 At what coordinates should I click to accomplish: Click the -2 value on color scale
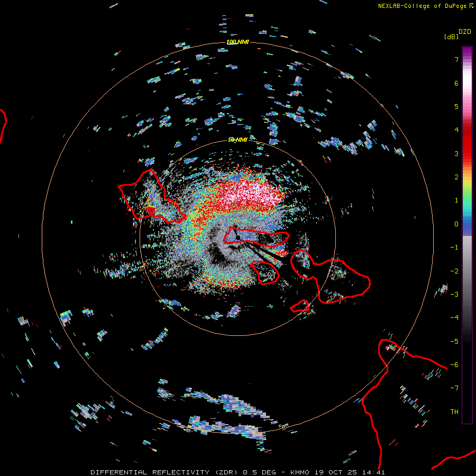tap(454, 271)
